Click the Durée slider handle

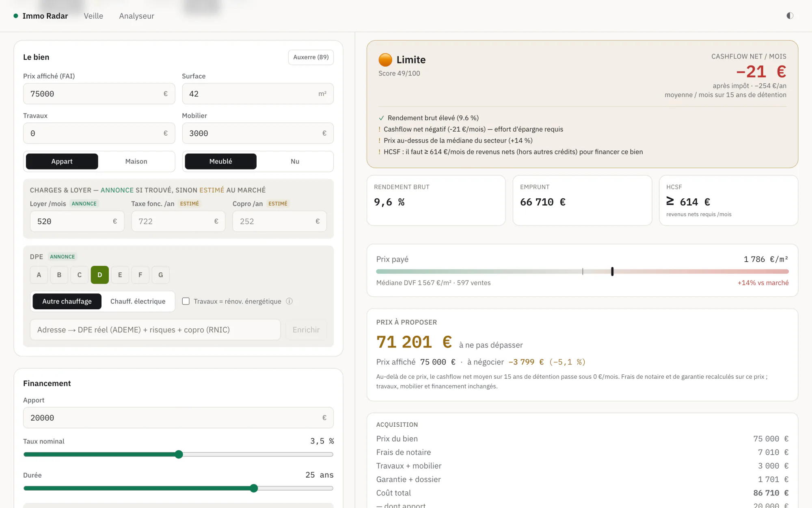254,488
